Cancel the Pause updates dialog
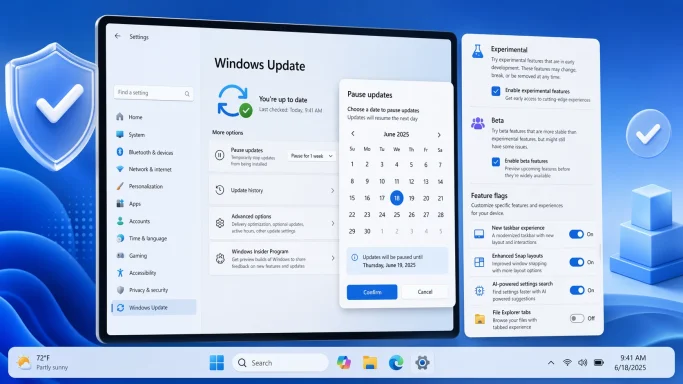This screenshot has height=384, width=683. 425,292
